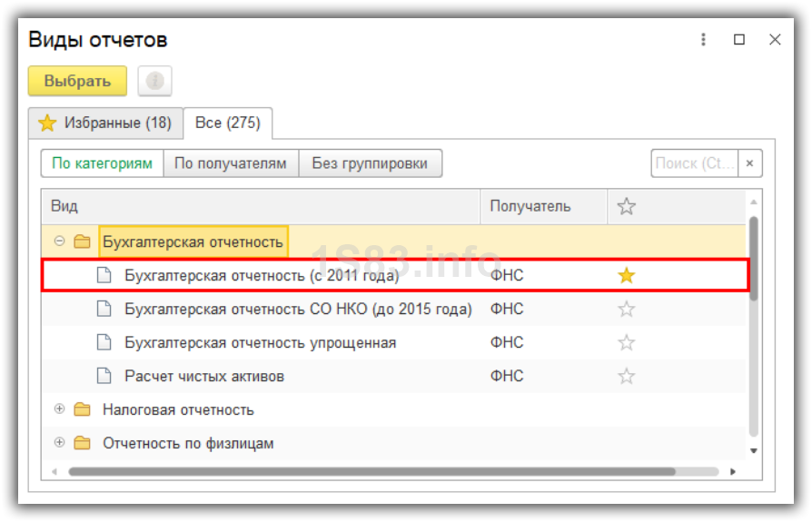The width and height of the screenshot is (812, 522).
Task: Click the info icon next to Выбрать
Action: pos(155,81)
